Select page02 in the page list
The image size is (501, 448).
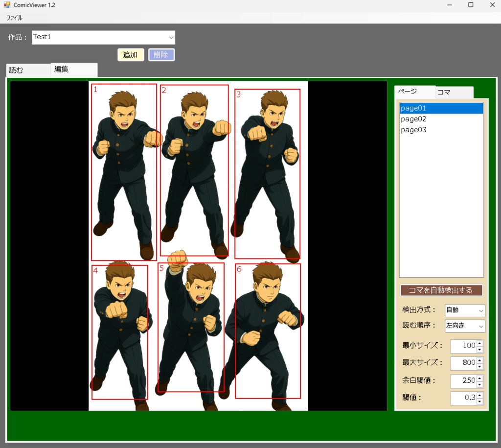point(413,118)
